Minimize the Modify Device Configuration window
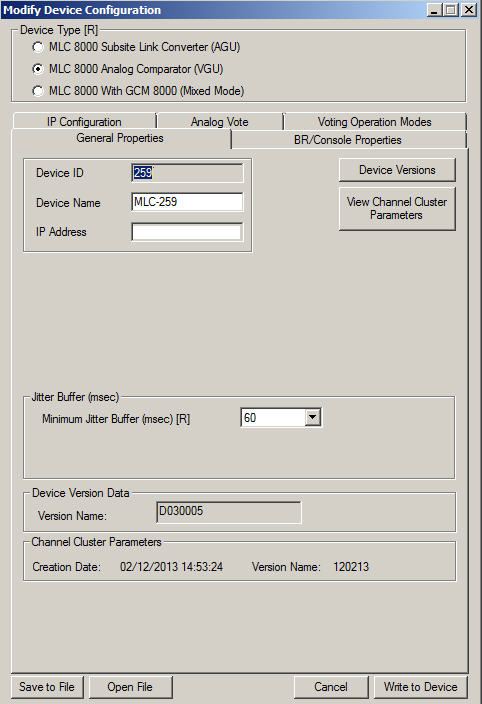The height and width of the screenshot is (704, 482). point(434,10)
